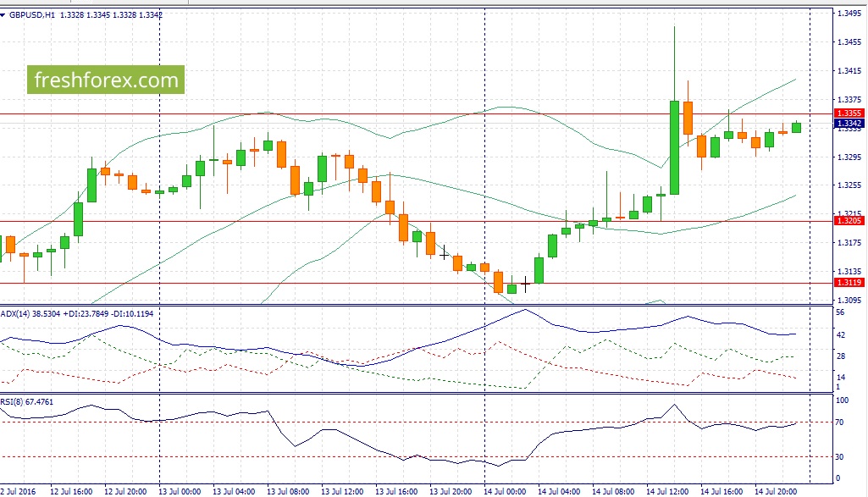Click the 14 Jul 00:00 time axis label
Viewport: 868px width, 497px height.
505,491
